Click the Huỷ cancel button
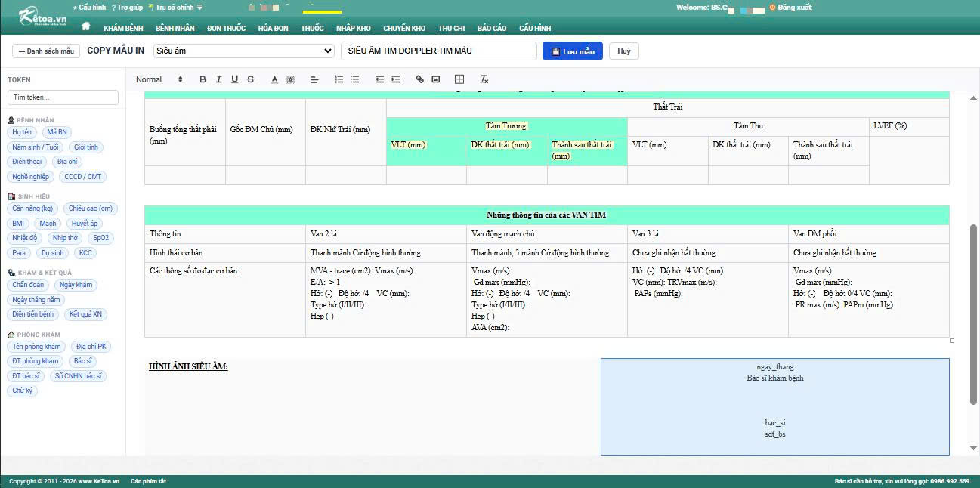The image size is (980, 488). [x=624, y=51]
